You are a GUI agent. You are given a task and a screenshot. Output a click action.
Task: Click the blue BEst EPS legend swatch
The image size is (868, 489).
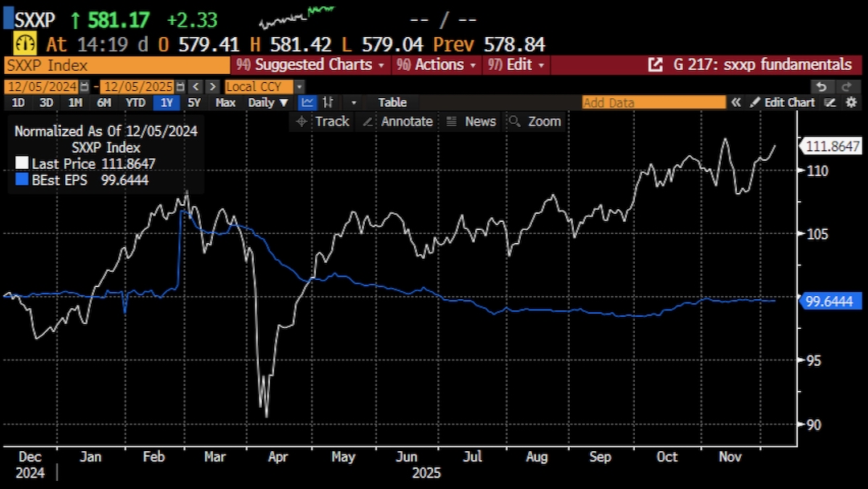click(22, 180)
